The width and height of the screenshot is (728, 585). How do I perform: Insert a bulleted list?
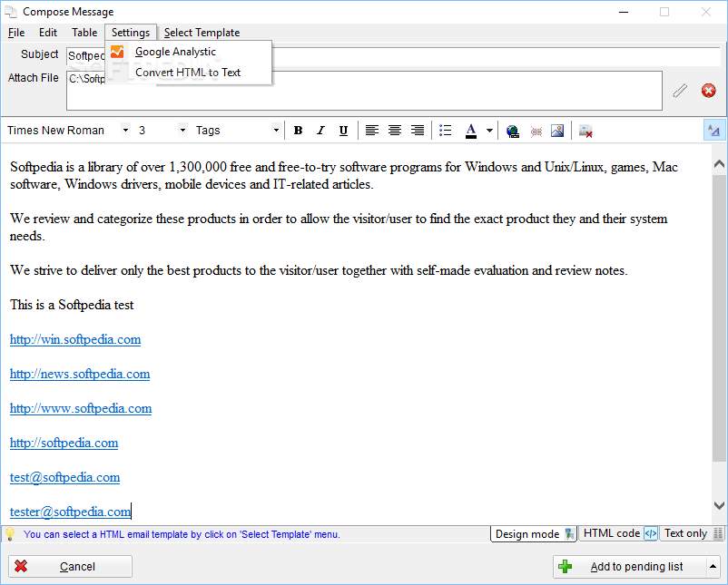446,131
